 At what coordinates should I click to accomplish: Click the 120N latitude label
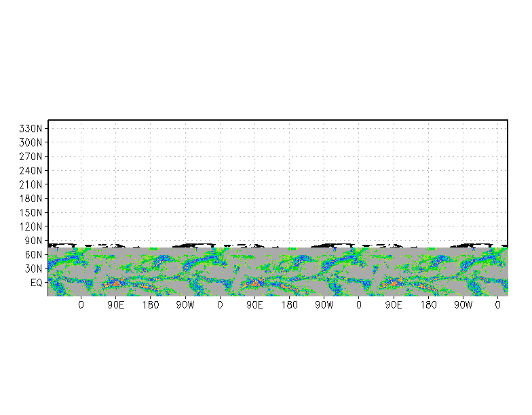(31, 226)
